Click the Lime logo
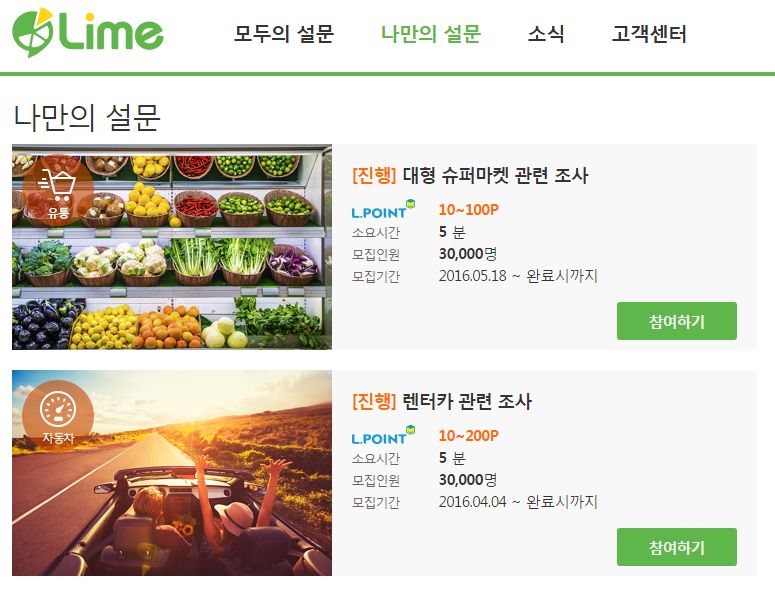The width and height of the screenshot is (775, 596). (x=87, y=33)
